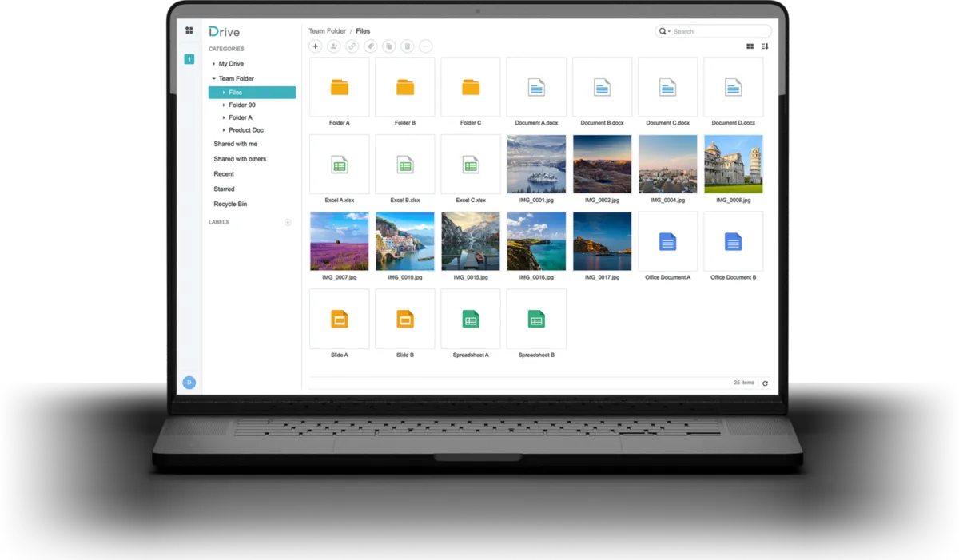The width and height of the screenshot is (959, 560).
Task: Select IMG_0010.jpg thumbnail
Action: point(405,241)
